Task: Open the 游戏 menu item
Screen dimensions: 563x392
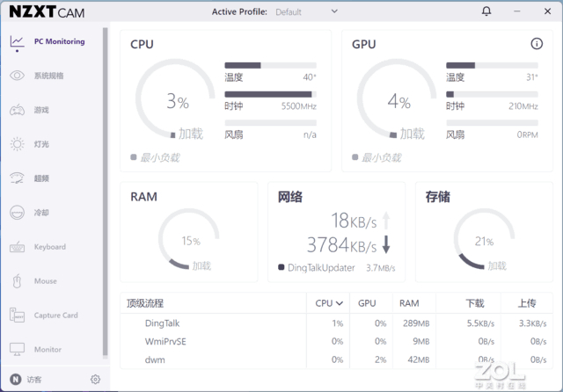Action: point(41,110)
